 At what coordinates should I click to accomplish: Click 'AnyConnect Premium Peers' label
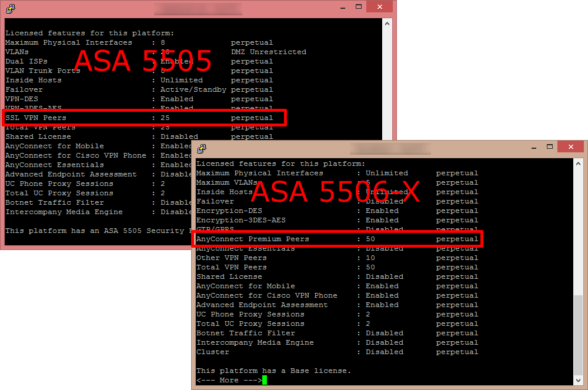[252, 239]
